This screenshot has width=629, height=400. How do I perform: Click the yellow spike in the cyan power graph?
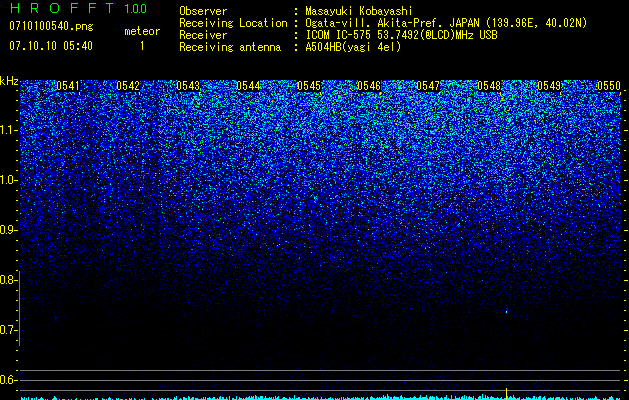pos(506,394)
